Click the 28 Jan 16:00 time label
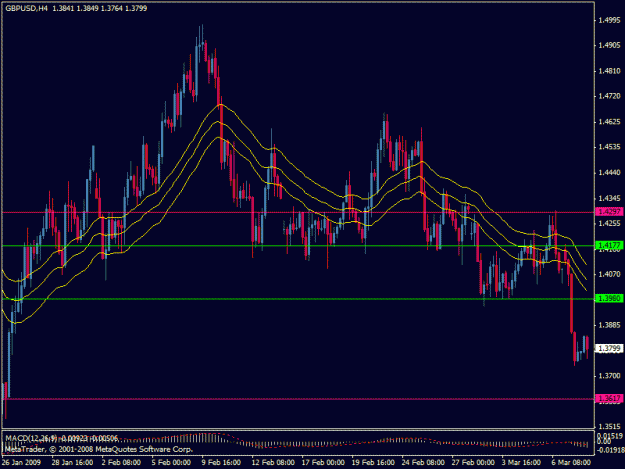The image size is (625, 469). click(x=73, y=463)
